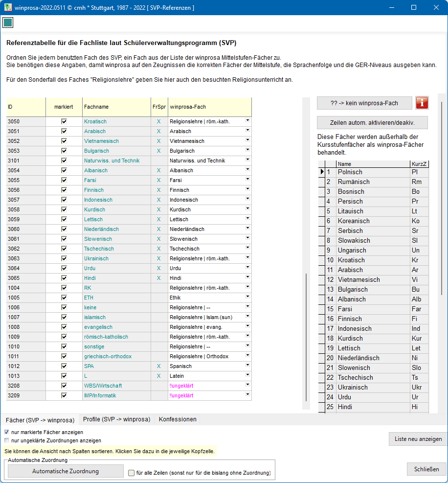Viewport: 448px width, 483px height.
Task: Switch to the Konfessionen tab
Action: tap(178, 419)
